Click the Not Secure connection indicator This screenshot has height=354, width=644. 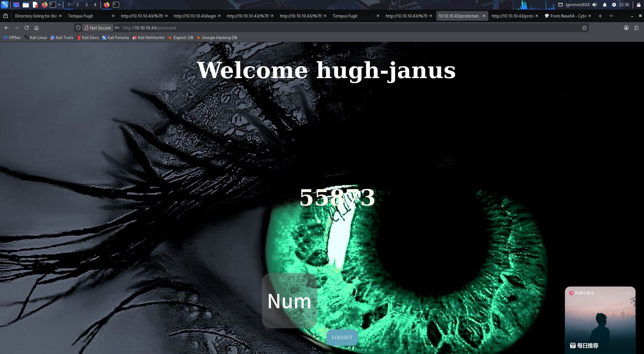98,28
